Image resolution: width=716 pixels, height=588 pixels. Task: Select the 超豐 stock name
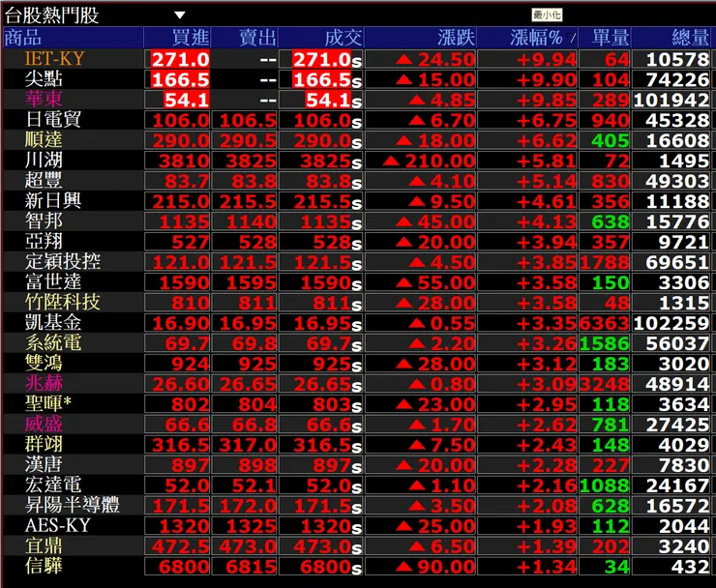click(x=44, y=180)
